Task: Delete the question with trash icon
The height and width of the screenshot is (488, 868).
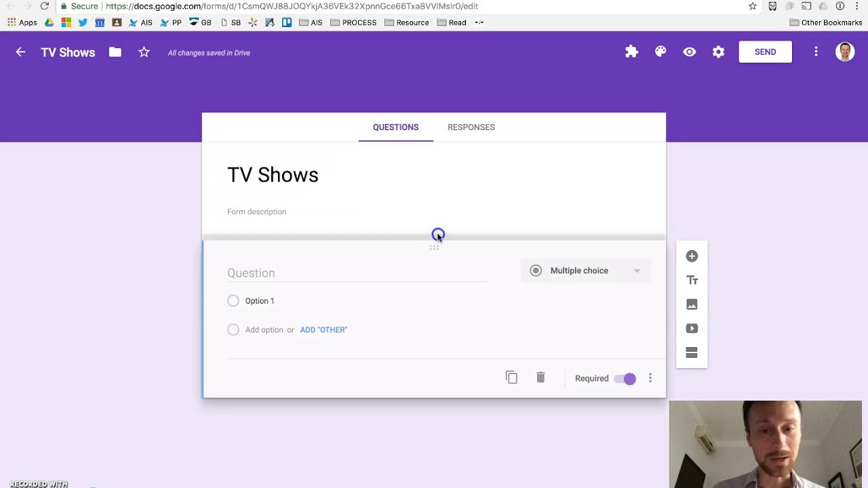Action: click(x=540, y=378)
